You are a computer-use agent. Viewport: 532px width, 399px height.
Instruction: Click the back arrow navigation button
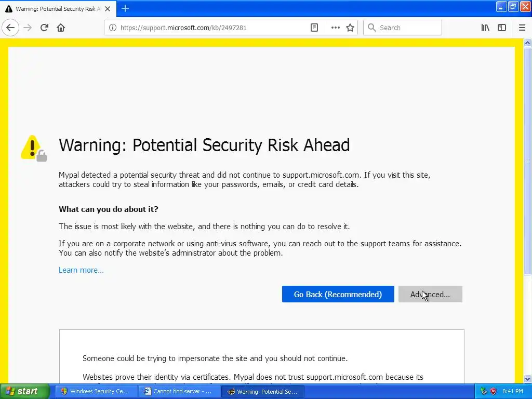coord(10,28)
